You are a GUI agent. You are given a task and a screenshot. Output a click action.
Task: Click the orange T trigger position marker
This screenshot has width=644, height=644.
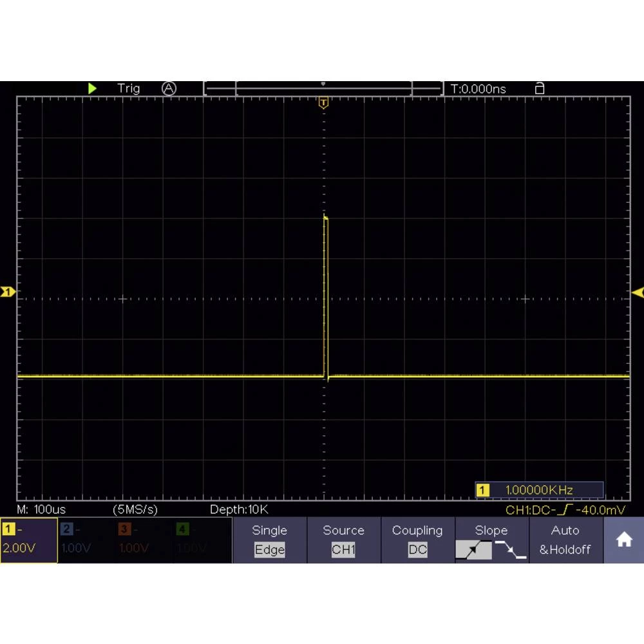coord(323,102)
